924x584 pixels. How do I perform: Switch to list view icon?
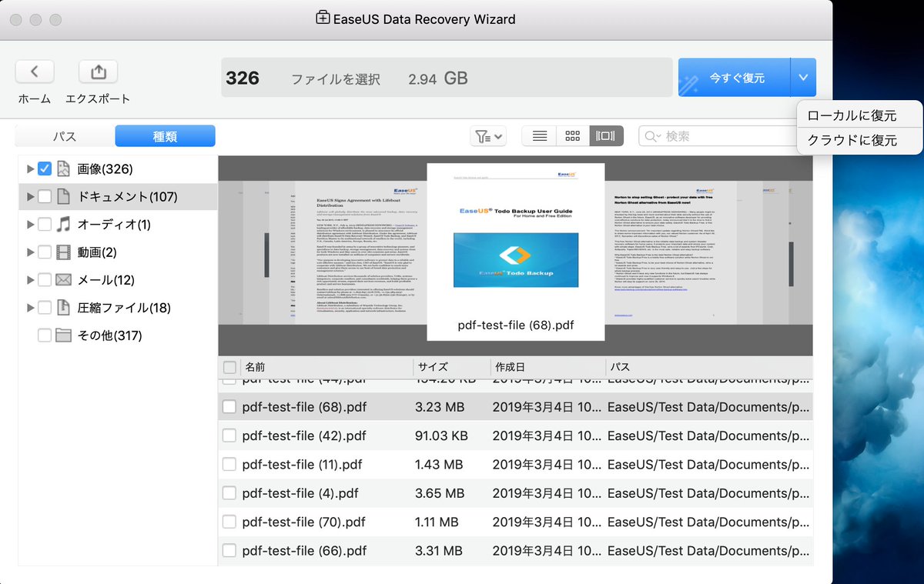coord(540,136)
